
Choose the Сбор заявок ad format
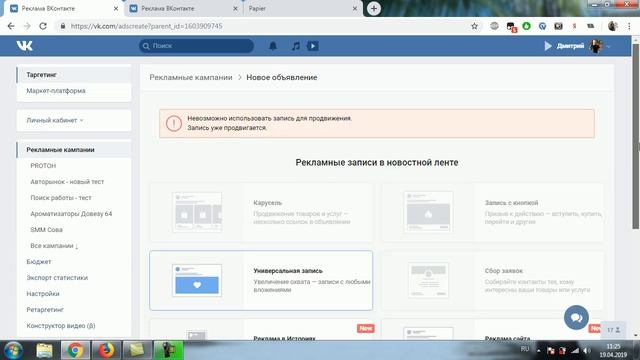(x=492, y=280)
